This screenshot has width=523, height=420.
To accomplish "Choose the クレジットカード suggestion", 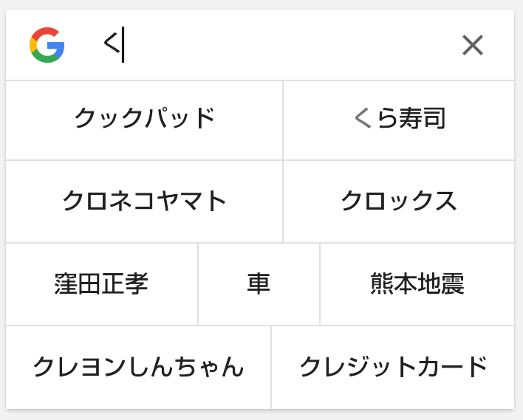I will click(393, 367).
